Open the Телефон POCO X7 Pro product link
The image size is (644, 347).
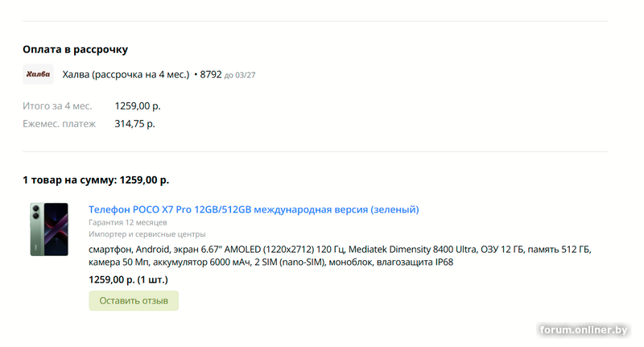[x=254, y=209]
